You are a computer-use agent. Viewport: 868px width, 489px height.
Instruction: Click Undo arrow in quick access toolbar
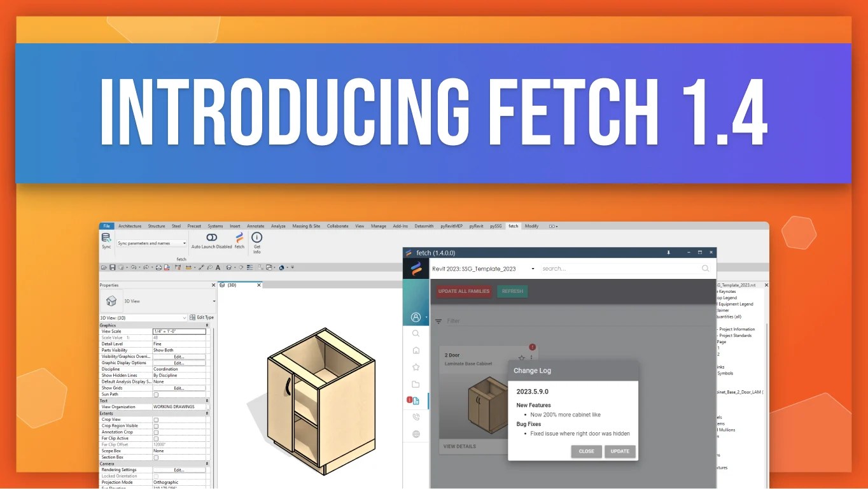click(x=134, y=267)
